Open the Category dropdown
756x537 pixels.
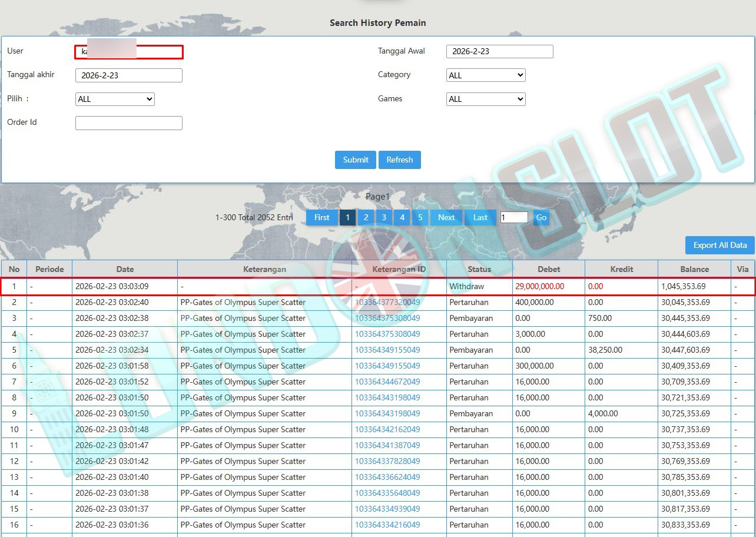click(x=486, y=75)
